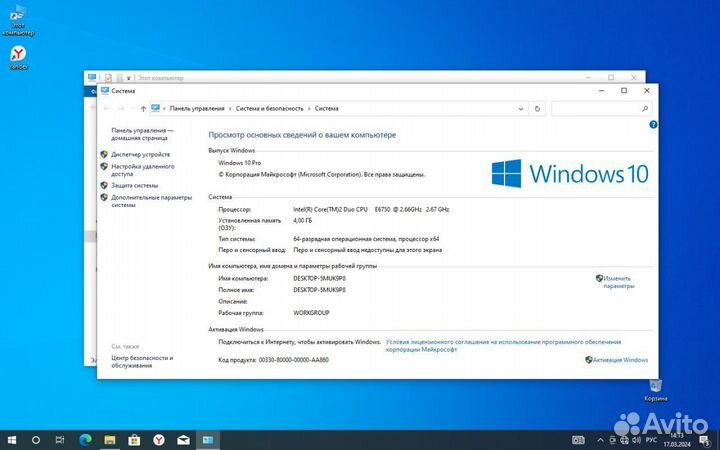This screenshot has width=720, height=450.
Task: Select the product code 00330-80000-00000-AA860
Action: pos(294,360)
